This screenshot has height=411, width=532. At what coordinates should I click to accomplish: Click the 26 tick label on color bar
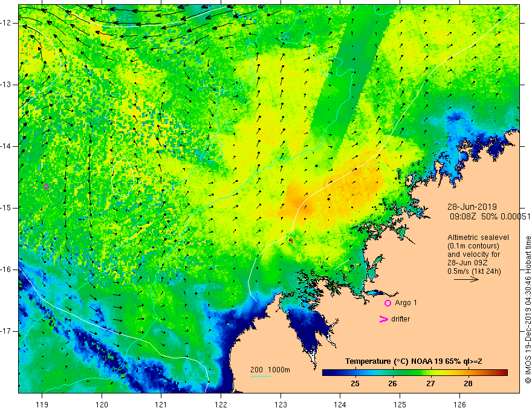click(x=392, y=384)
